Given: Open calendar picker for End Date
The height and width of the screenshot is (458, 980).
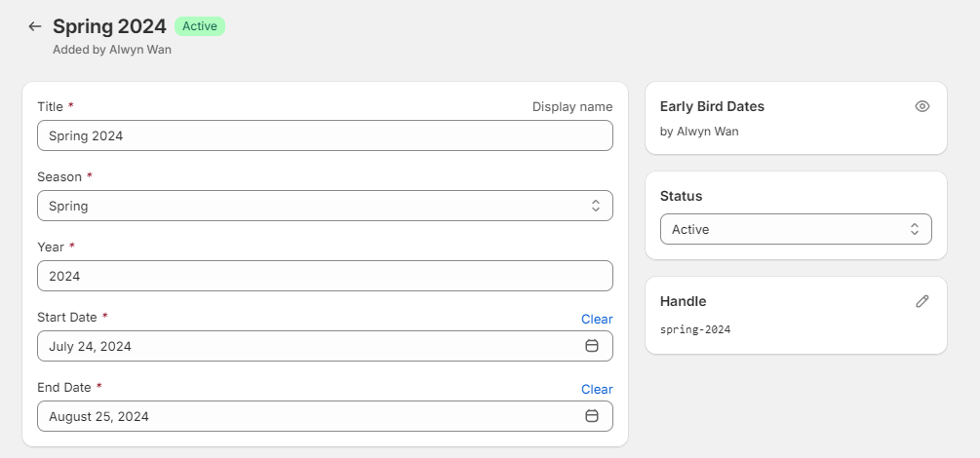Looking at the screenshot, I should (591, 415).
